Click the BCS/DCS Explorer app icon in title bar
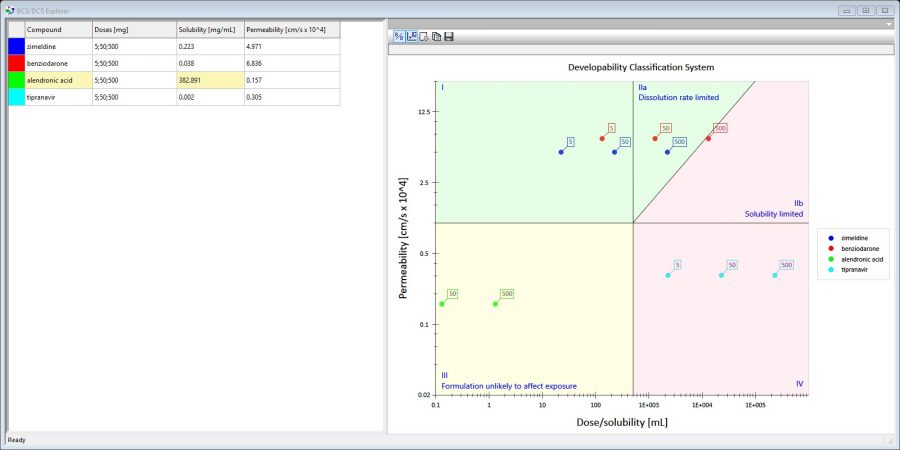900x450 pixels. click(x=9, y=10)
